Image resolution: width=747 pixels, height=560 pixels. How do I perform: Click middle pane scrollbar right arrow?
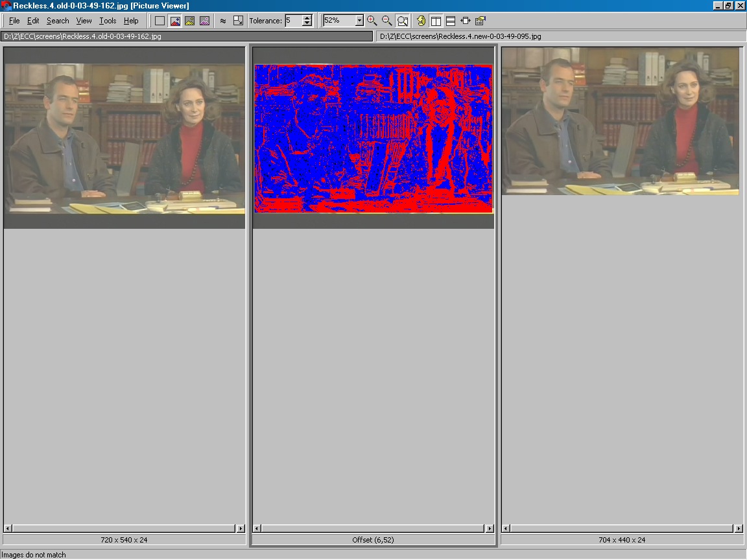point(490,528)
